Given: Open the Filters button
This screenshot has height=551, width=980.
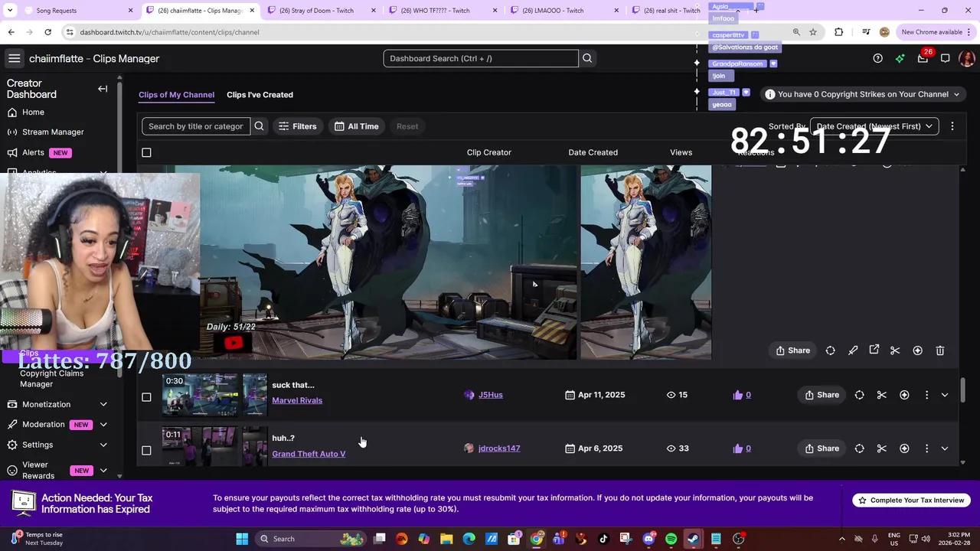Looking at the screenshot, I should point(297,126).
